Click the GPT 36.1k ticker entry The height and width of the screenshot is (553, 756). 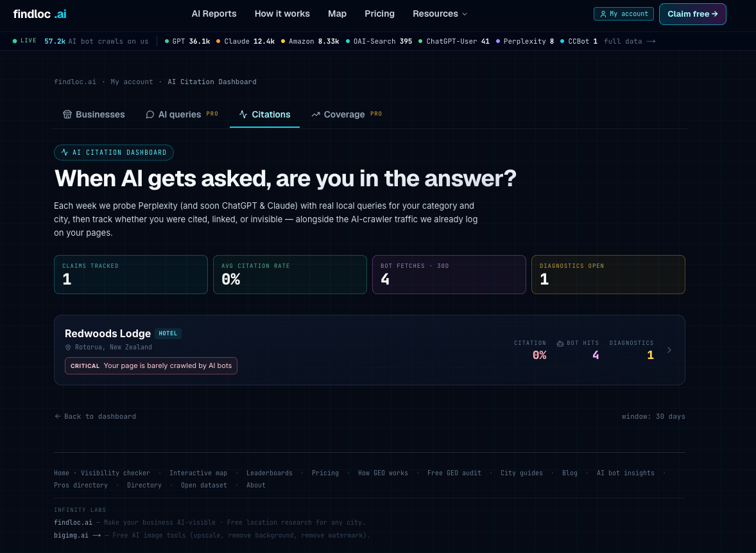187,42
